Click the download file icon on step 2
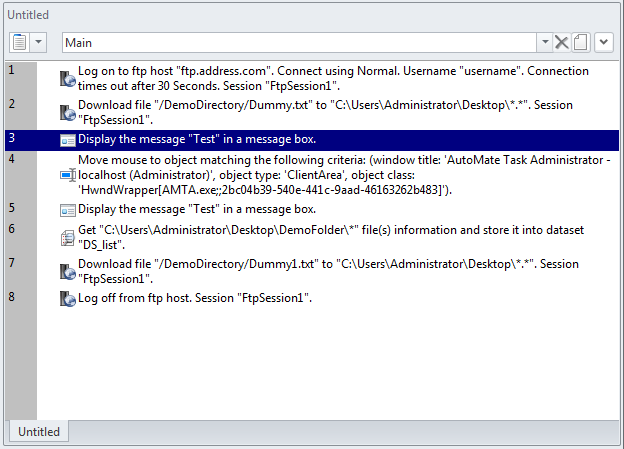 (x=68, y=110)
